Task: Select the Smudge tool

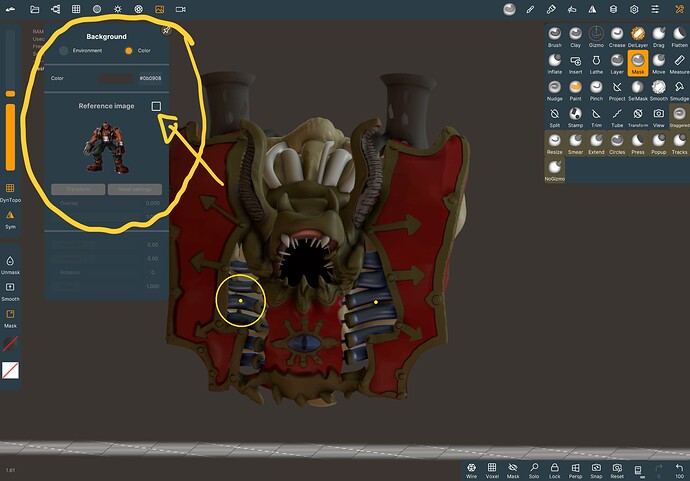Action: coord(679,91)
